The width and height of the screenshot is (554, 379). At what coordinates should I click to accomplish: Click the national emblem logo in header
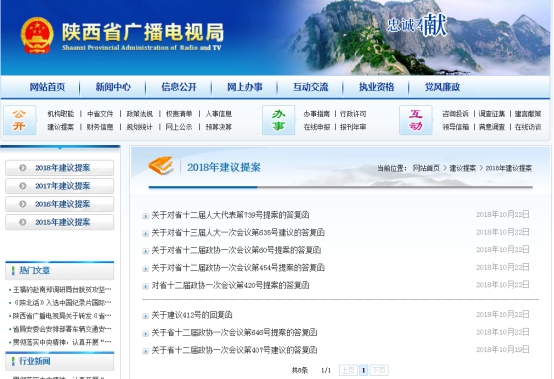pyautogui.click(x=37, y=35)
